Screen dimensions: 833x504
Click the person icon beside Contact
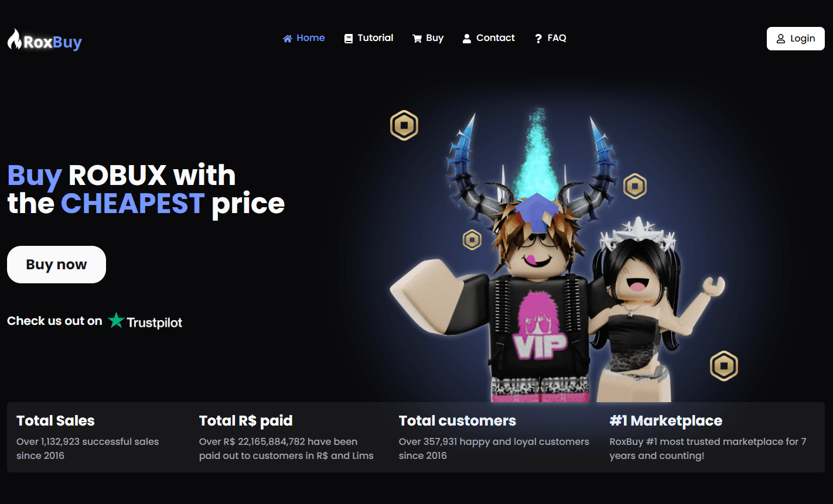coord(467,39)
